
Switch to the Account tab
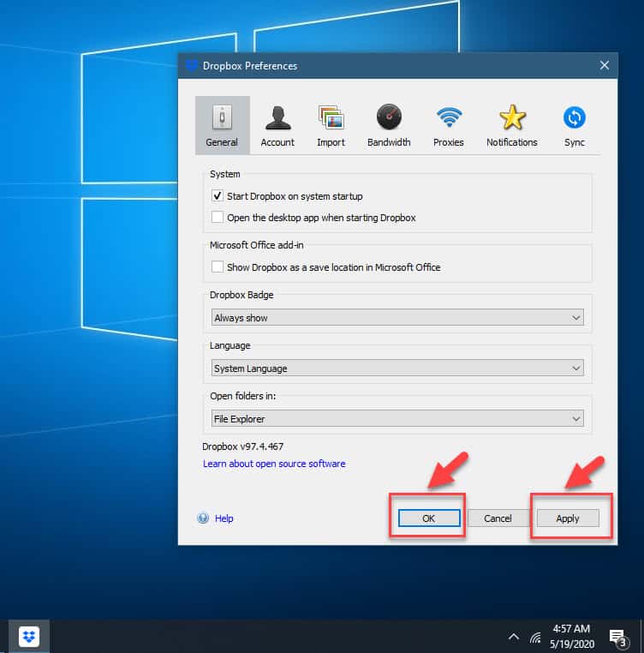point(277,125)
